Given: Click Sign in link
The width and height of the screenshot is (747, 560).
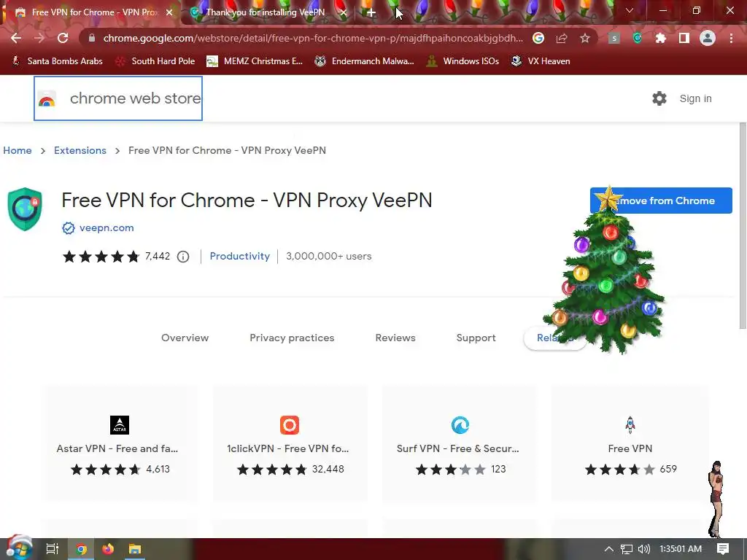Looking at the screenshot, I should 695,98.
